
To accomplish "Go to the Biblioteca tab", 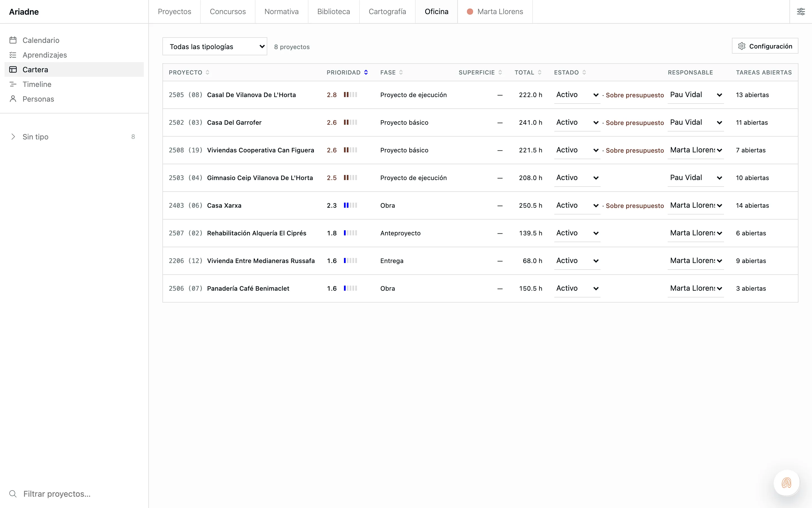I will click(x=334, y=12).
